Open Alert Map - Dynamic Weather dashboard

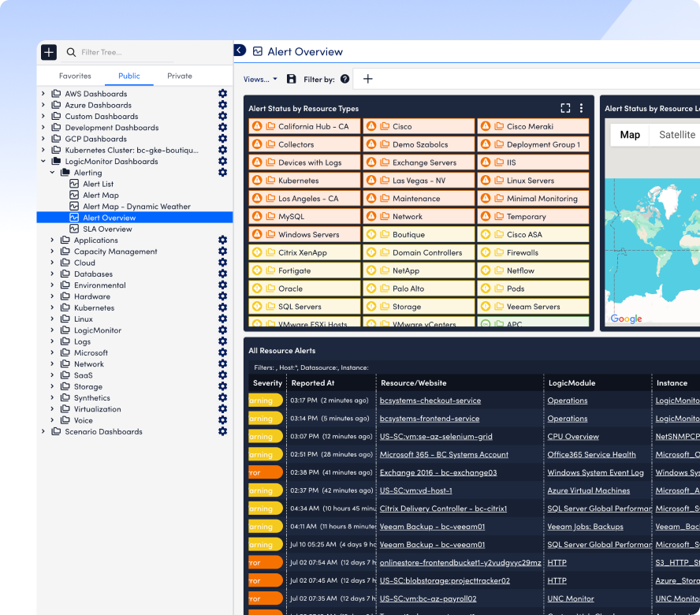[x=136, y=207]
